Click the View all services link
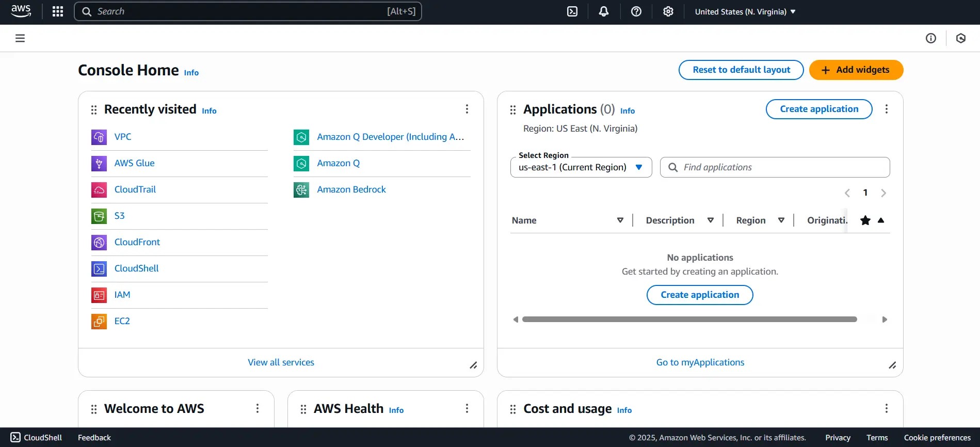The height and width of the screenshot is (447, 980). (x=281, y=362)
